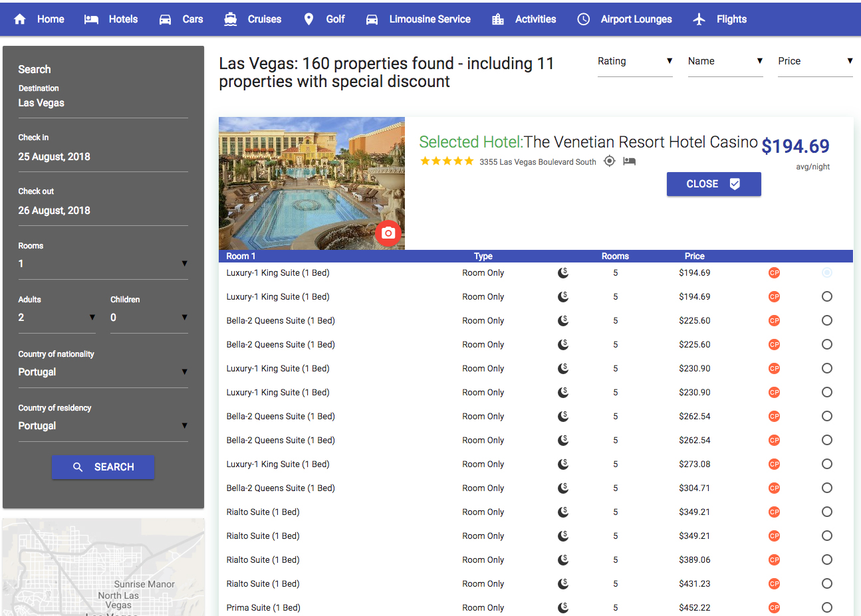
Task: Click the bed icon next to the hotel address
Action: (629, 161)
